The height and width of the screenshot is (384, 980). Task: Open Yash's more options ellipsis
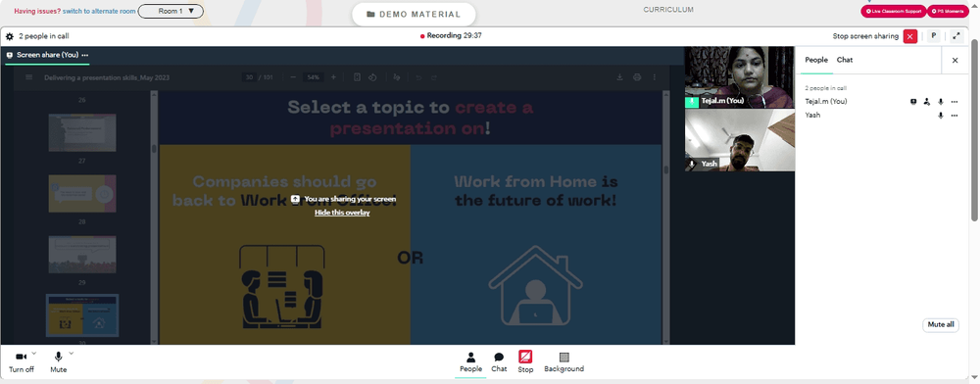[x=955, y=116]
